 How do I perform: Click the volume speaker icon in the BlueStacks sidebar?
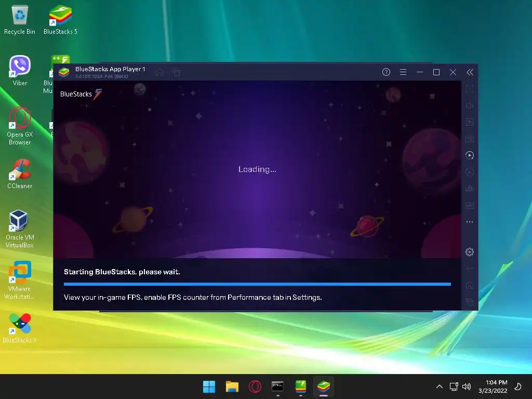[x=470, y=105]
